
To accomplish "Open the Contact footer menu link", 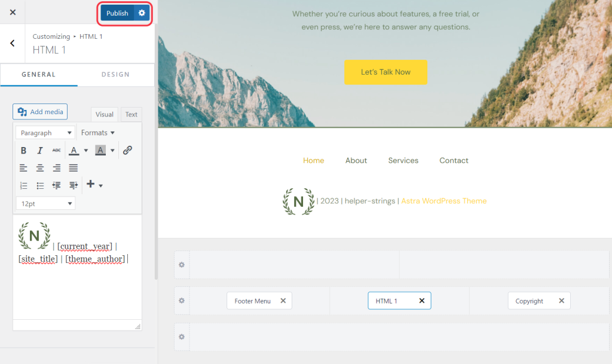I will point(454,160).
